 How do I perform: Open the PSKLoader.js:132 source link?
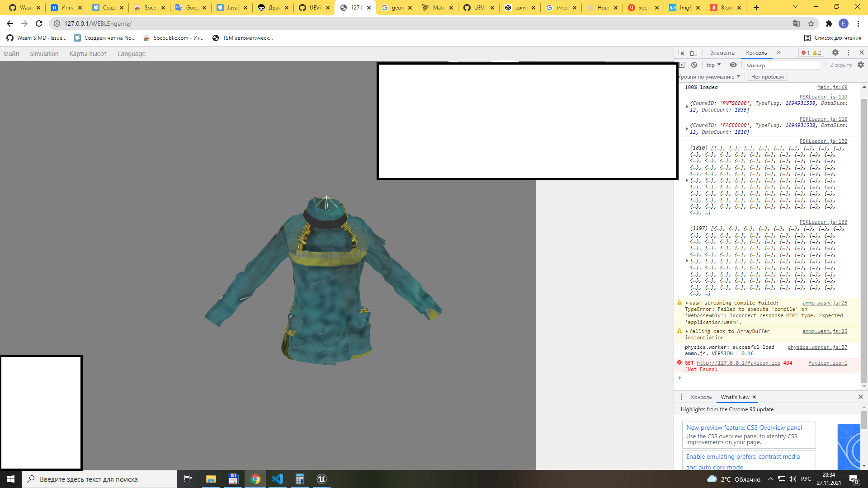point(823,141)
